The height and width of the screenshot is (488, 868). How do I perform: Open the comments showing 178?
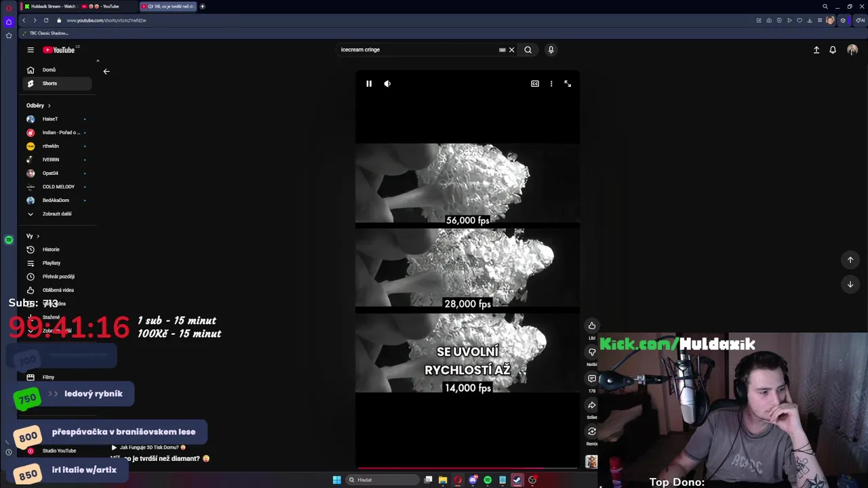[592, 379]
